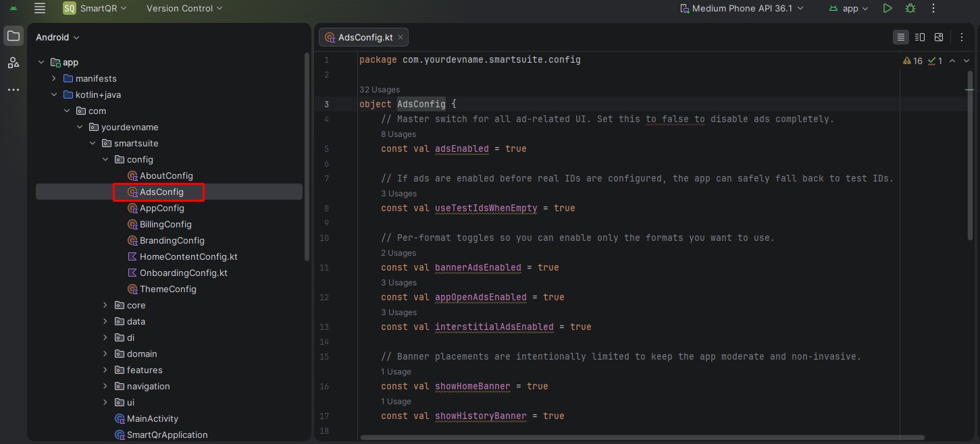Expand the features package
This screenshot has height=444, width=980.
105,370
